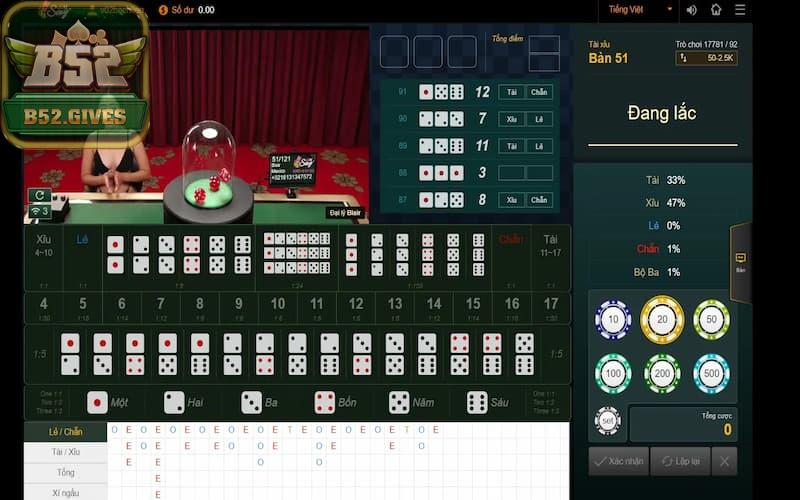The image size is (800, 500).
Task: Go to lobby via home icon
Action: 716,10
